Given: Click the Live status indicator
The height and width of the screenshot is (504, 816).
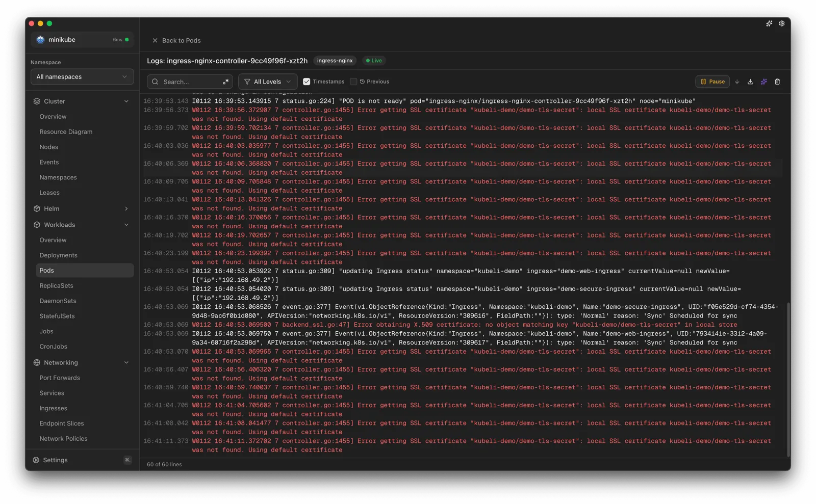Looking at the screenshot, I should [373, 60].
